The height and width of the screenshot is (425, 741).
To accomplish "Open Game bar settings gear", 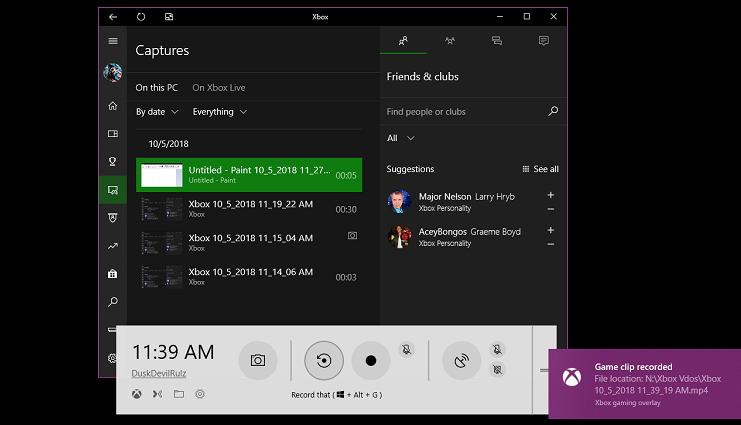I will pos(200,394).
